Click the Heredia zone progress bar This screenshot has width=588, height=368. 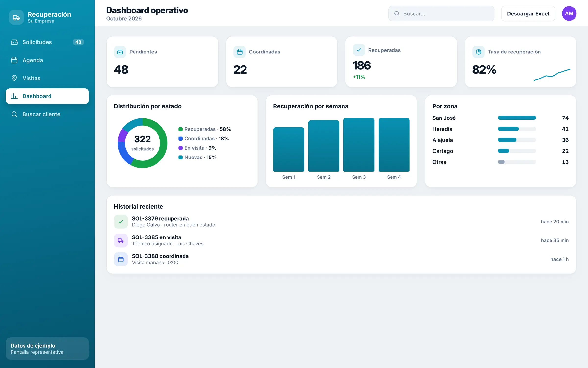point(517,129)
